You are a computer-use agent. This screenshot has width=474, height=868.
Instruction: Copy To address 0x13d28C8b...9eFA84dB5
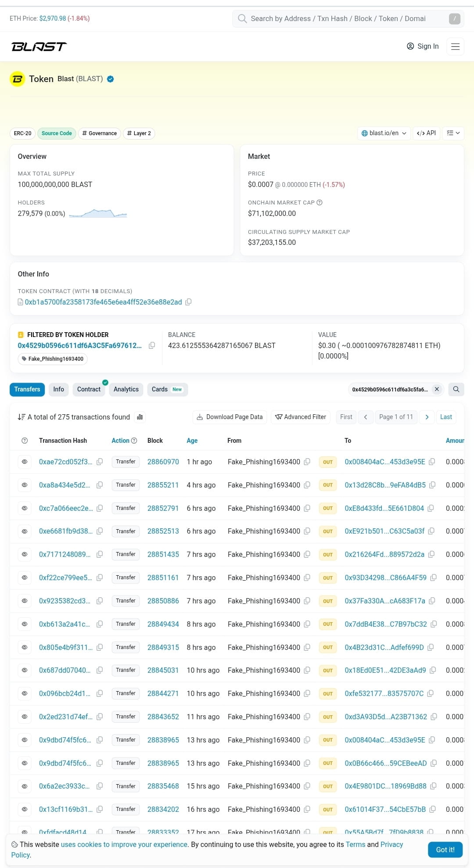(x=432, y=485)
